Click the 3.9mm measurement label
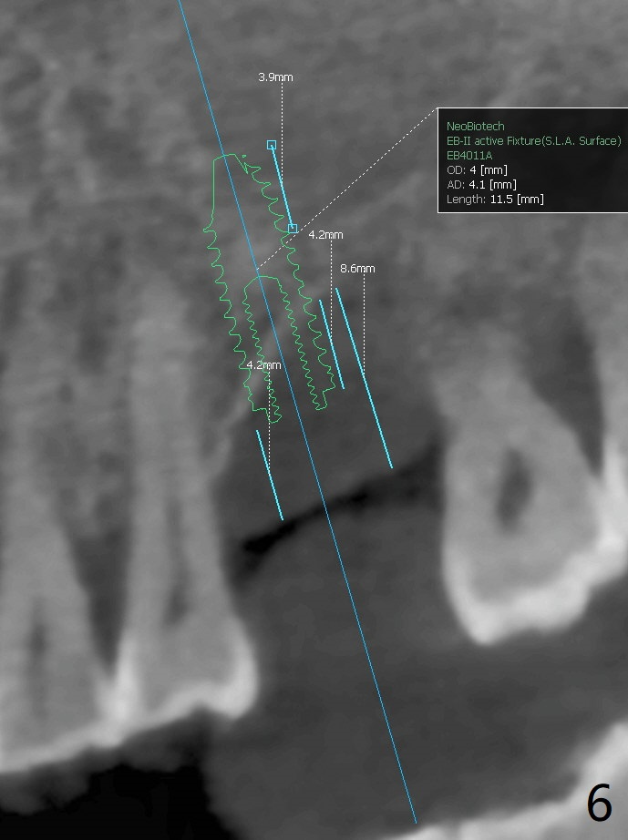 click(x=275, y=77)
